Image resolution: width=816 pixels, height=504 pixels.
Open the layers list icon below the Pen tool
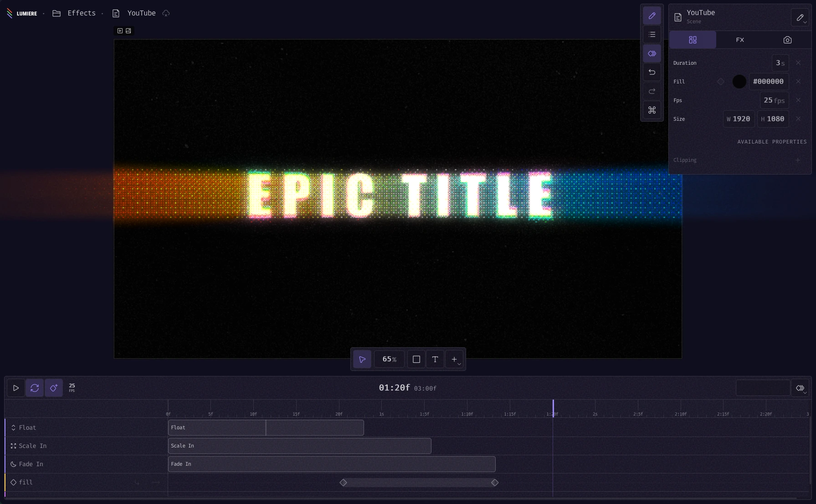[652, 34]
